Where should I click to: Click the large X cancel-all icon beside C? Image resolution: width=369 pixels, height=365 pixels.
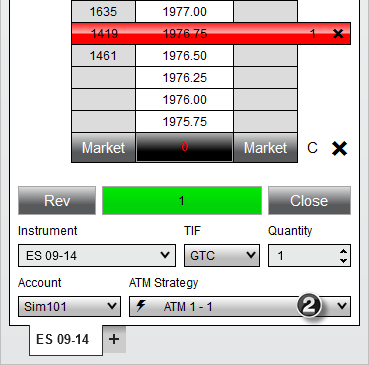pyautogui.click(x=339, y=148)
